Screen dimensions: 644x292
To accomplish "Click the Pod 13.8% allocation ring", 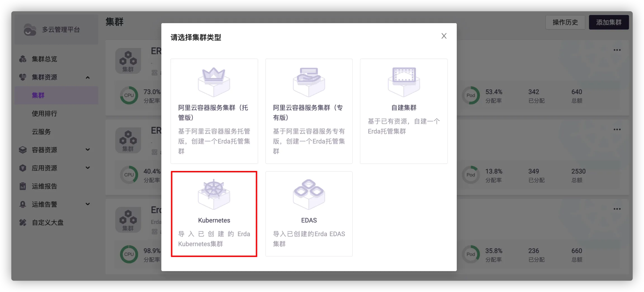I will pyautogui.click(x=470, y=175).
